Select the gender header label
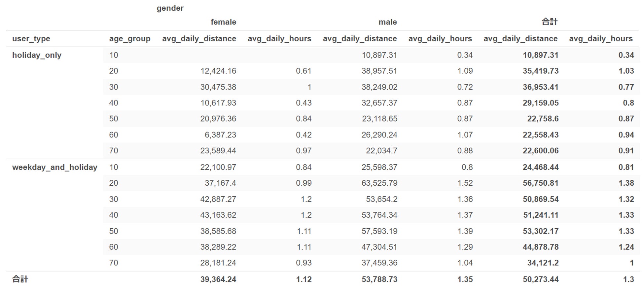Image resolution: width=644 pixels, height=295 pixels. 170,8
